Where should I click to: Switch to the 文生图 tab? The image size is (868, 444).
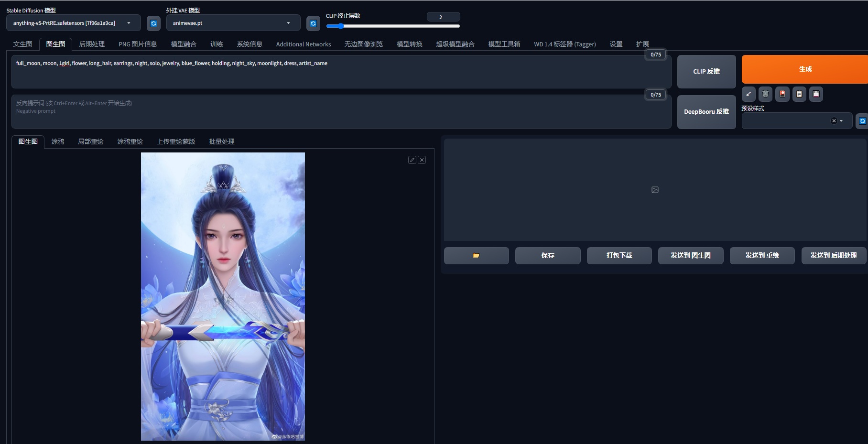(22, 44)
